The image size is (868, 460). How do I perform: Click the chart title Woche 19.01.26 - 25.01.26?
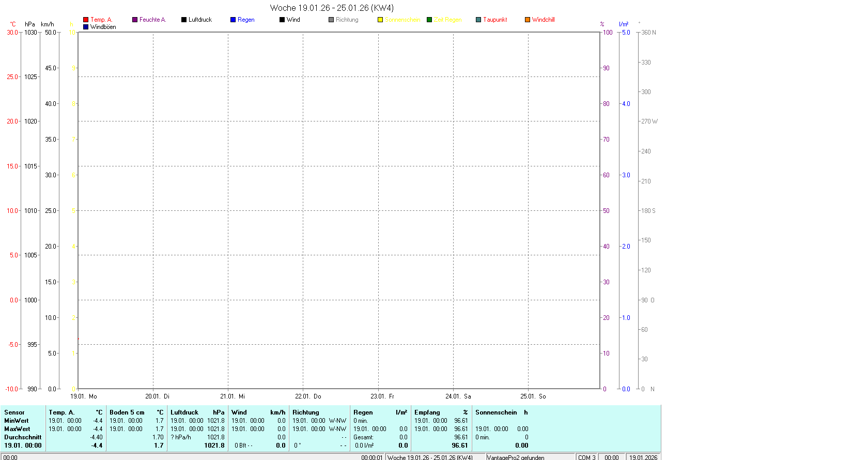pyautogui.click(x=332, y=8)
